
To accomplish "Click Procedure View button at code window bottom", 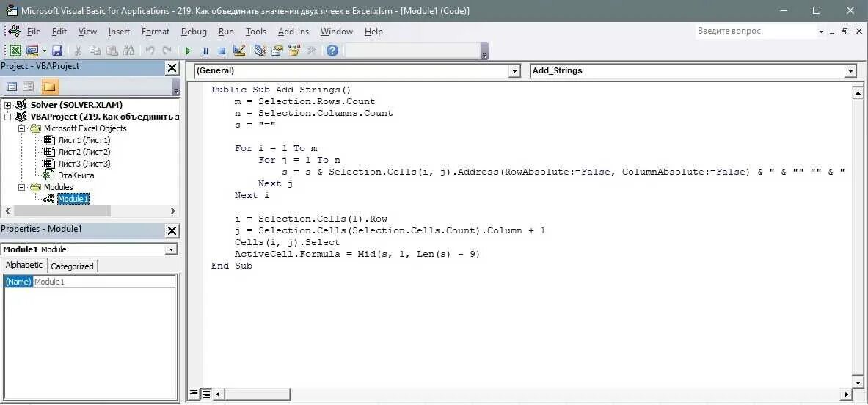I will pyautogui.click(x=194, y=394).
